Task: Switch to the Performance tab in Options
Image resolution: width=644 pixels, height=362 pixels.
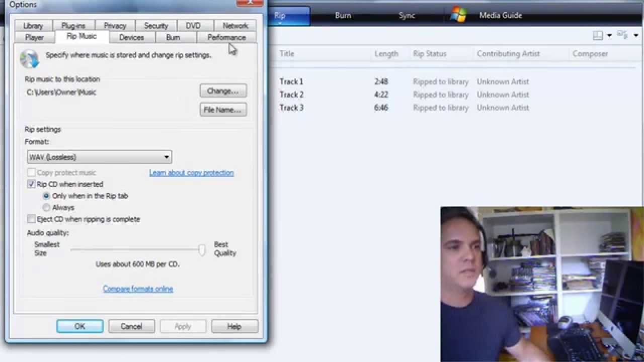Action: 226,38
